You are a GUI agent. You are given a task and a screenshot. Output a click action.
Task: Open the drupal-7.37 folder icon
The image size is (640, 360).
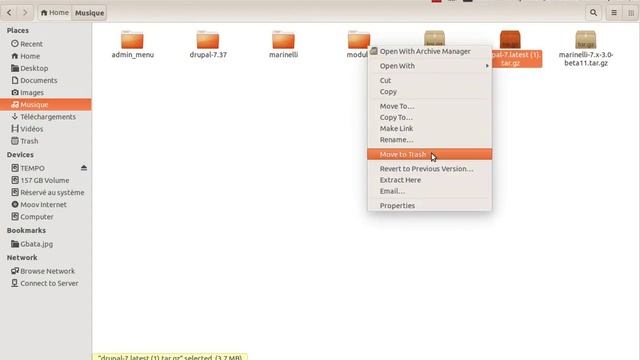pos(208,40)
